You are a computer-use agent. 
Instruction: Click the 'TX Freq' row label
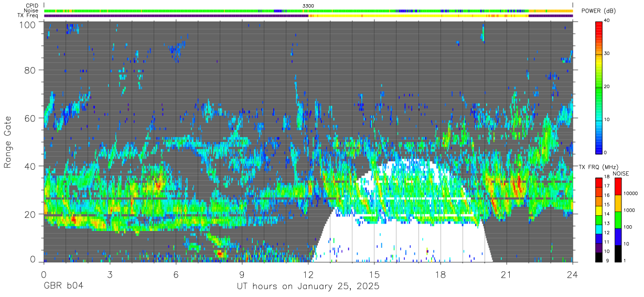click(x=28, y=16)
